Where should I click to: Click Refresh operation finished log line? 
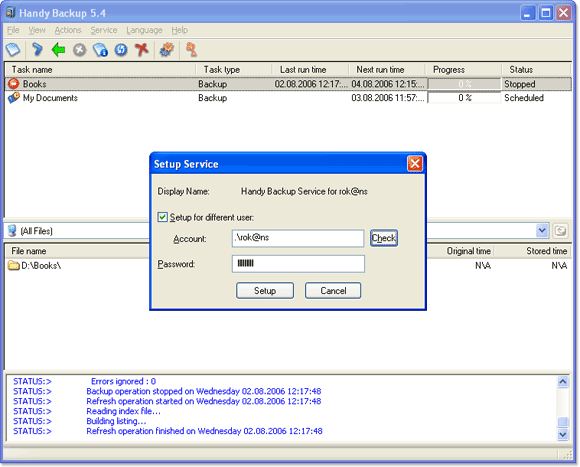(204, 431)
